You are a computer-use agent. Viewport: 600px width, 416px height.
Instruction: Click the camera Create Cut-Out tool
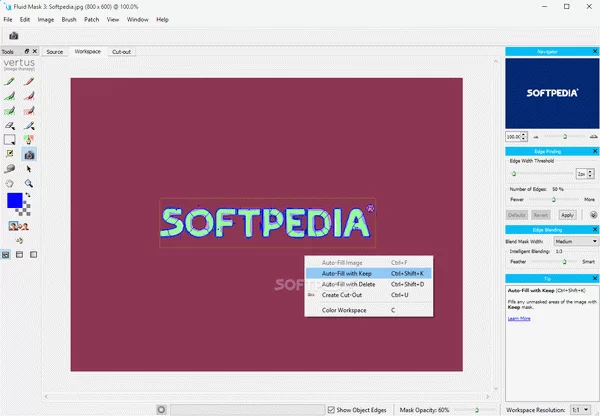tap(30, 155)
